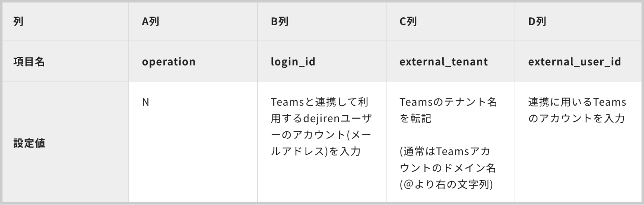Select the C列 column header
Viewport: 644px width, 205px height.
point(408,22)
